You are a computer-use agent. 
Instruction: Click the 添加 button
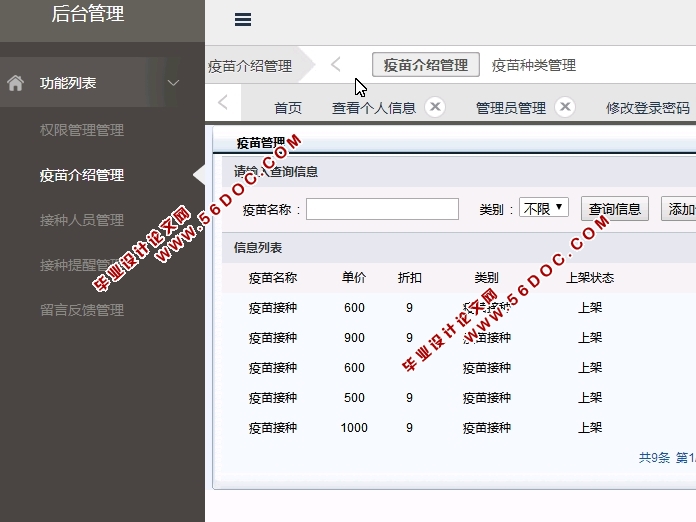pos(681,209)
